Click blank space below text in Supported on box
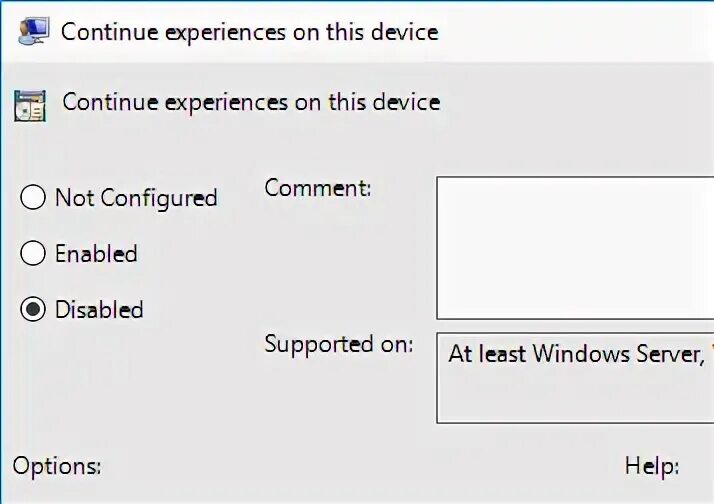 click(x=575, y=398)
